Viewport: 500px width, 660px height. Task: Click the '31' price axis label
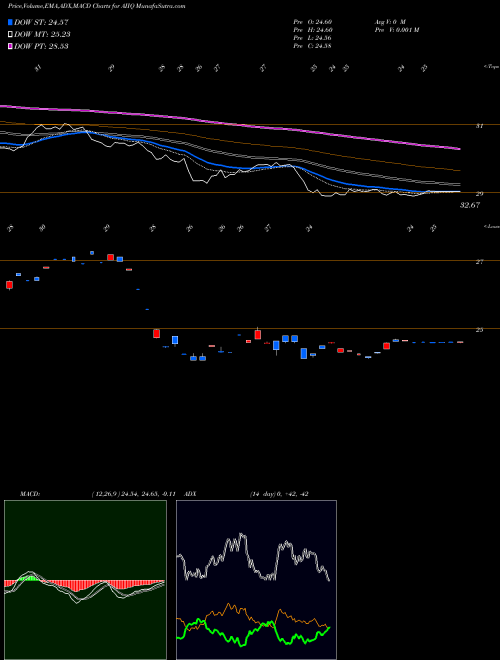click(479, 125)
